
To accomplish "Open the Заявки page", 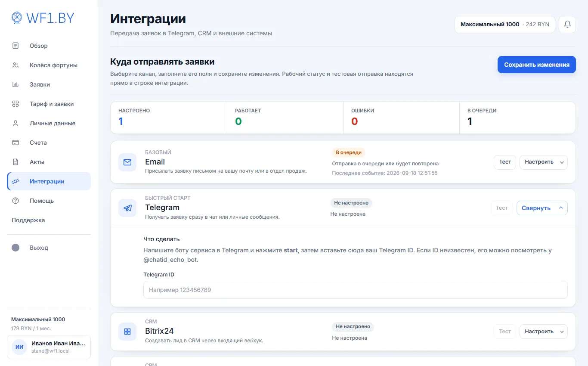I will click(49, 84).
